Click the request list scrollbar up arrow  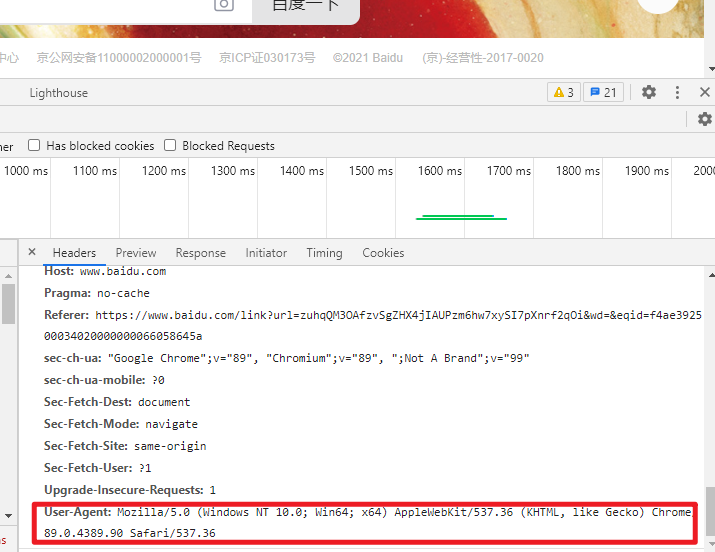[x=8, y=276]
